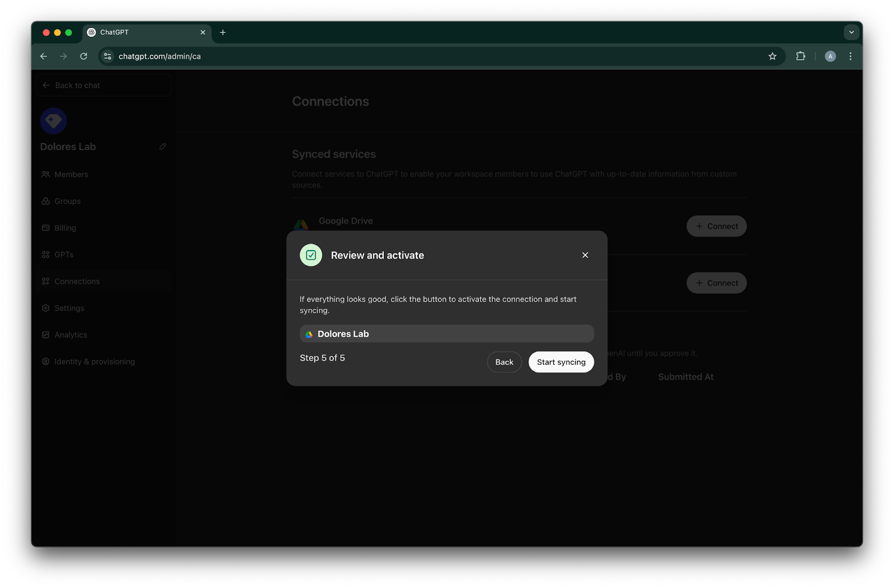
Task: Click the Submitted At column header
Action: point(686,377)
